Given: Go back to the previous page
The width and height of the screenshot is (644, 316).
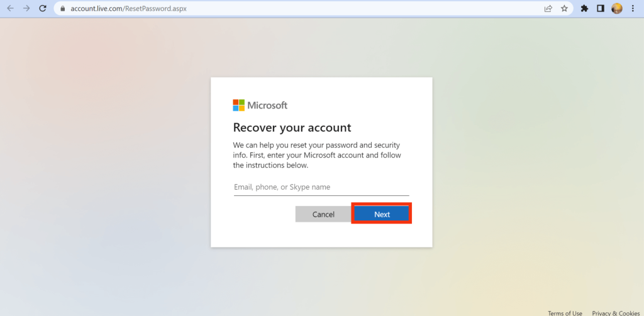Looking at the screenshot, I should click(x=11, y=8).
